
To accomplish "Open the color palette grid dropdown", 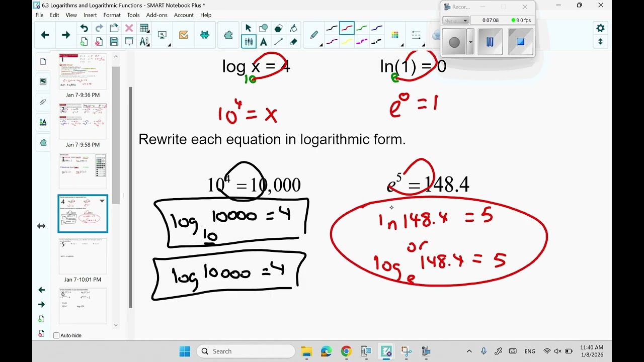I will [x=395, y=35].
